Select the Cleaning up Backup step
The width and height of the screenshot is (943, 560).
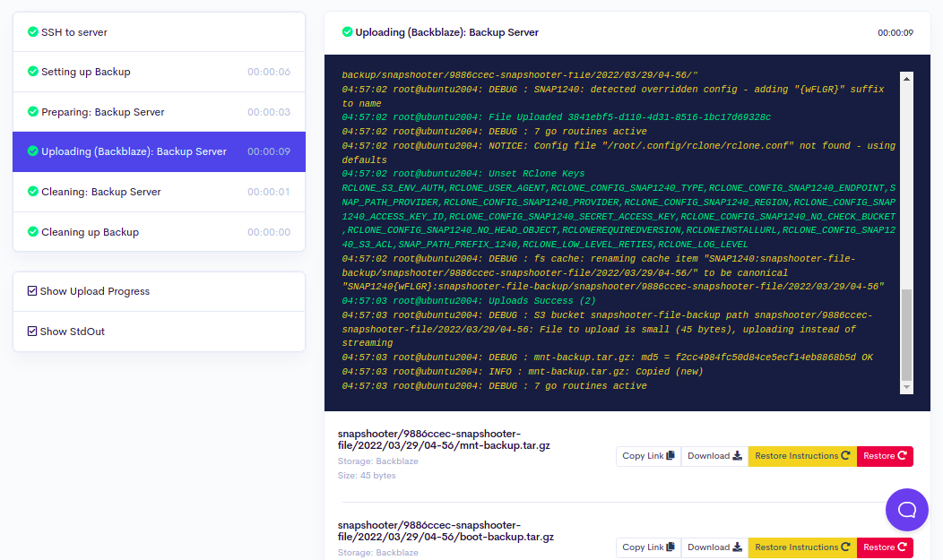pos(159,232)
